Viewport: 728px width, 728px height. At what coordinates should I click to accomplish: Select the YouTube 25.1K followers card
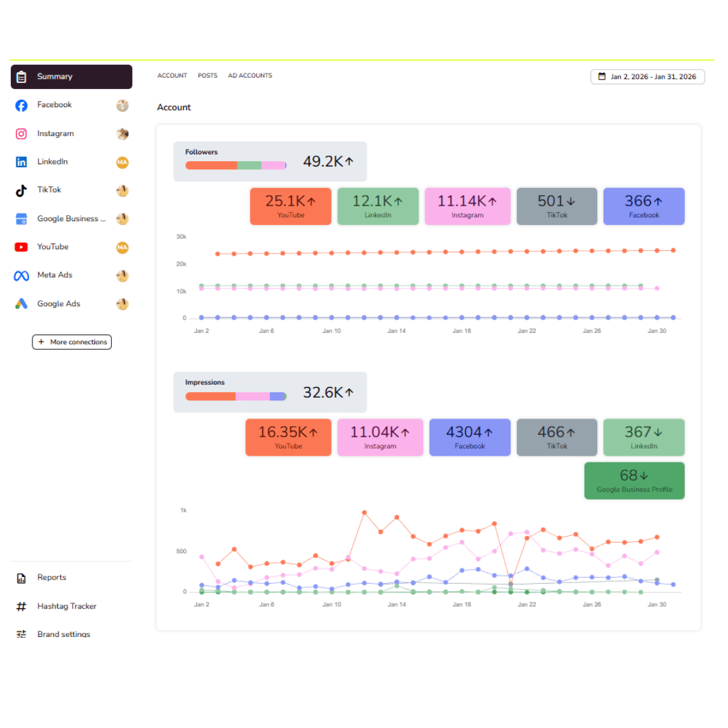tap(291, 207)
